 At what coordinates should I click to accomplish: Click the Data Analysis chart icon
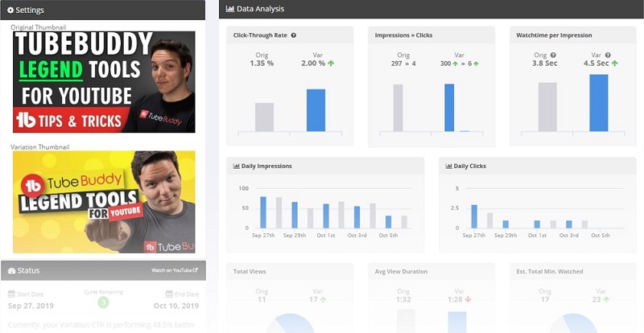230,9
